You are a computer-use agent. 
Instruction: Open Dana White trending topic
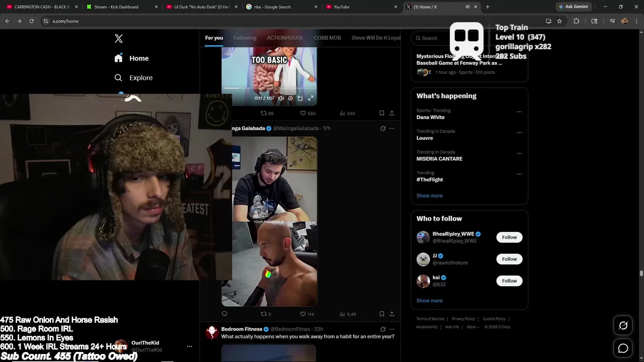pyautogui.click(x=431, y=117)
